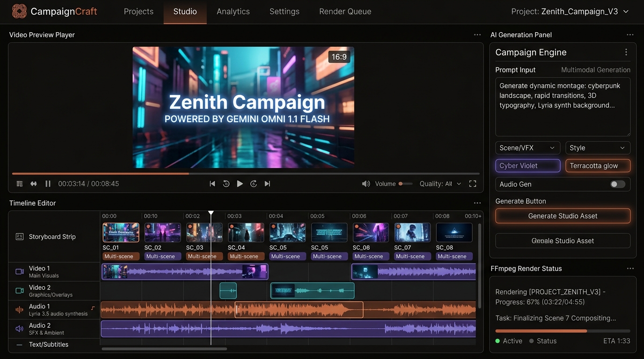Open the Render Queue tab
This screenshot has width=644, height=359.
pos(345,12)
